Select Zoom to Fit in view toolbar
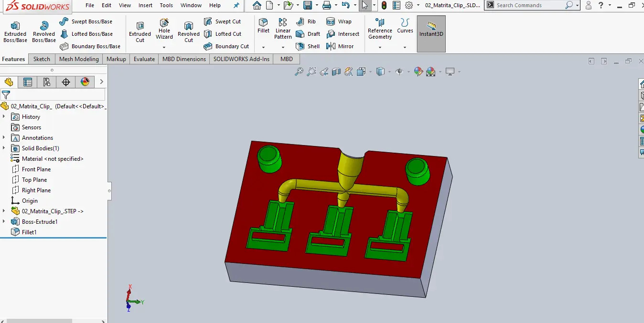Image resolution: width=644 pixels, height=323 pixels. [x=299, y=71]
